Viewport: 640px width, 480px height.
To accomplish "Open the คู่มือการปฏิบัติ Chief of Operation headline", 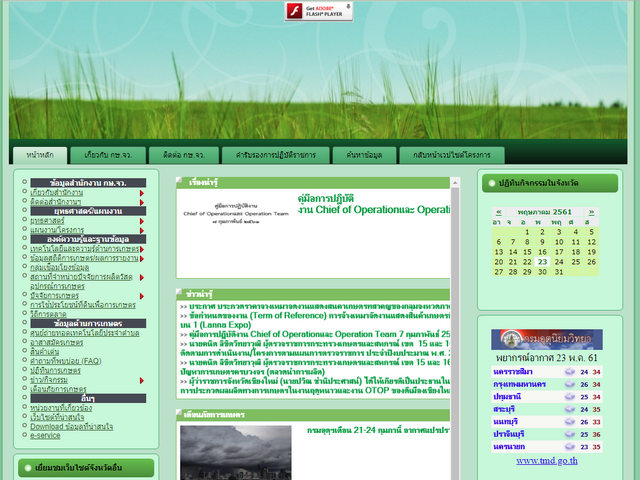I will pos(374,204).
